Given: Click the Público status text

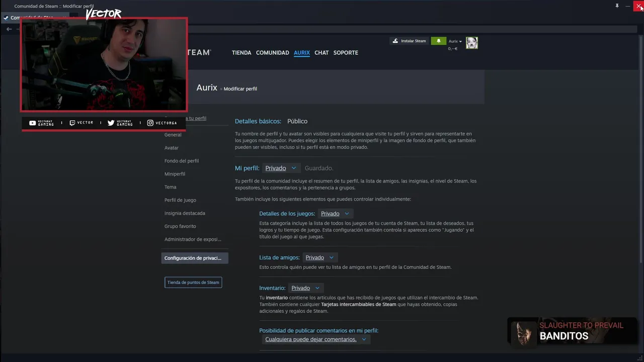Looking at the screenshot, I should [x=297, y=121].
